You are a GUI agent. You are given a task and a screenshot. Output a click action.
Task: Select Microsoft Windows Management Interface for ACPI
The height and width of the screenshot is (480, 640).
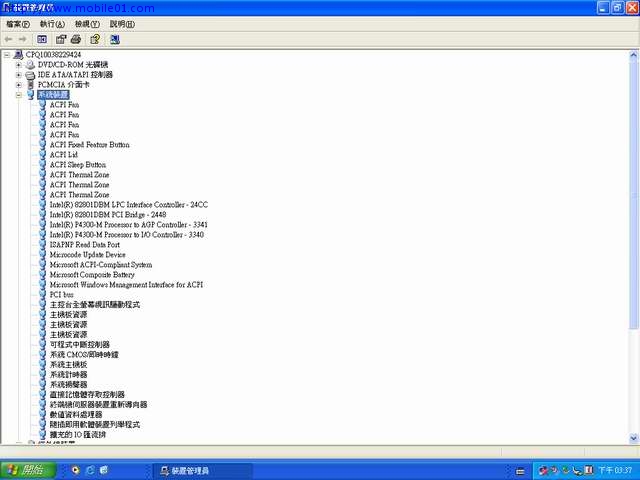coord(126,284)
